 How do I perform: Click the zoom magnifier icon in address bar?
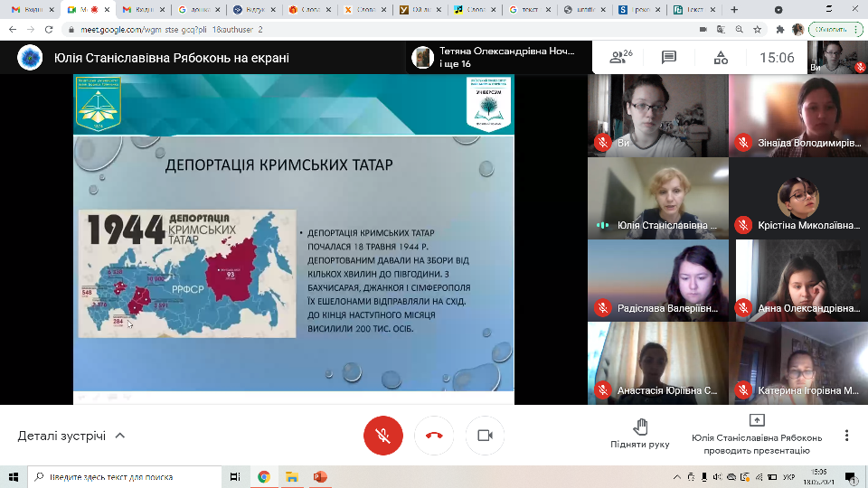point(739,29)
